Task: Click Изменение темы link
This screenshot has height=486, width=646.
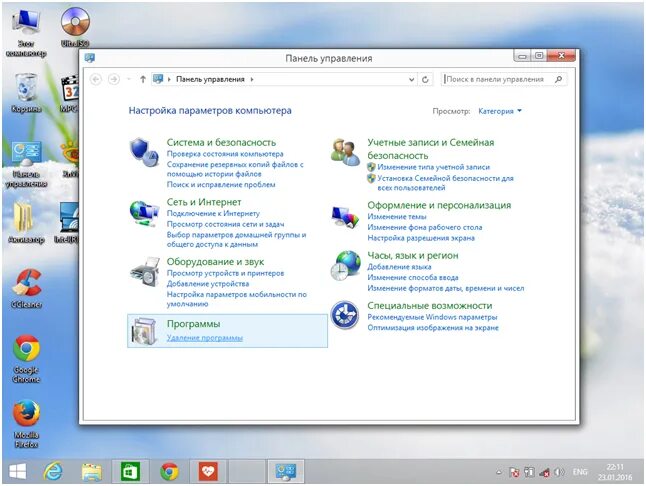Action: (397, 217)
